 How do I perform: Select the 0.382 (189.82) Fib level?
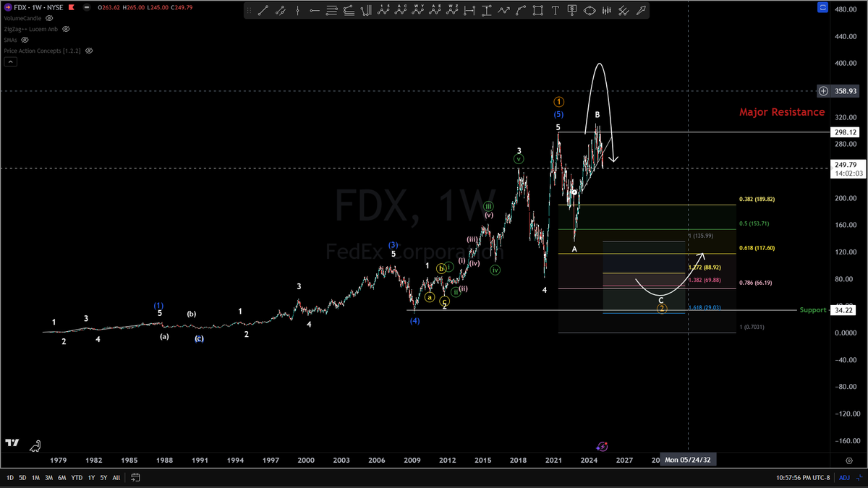(x=757, y=199)
